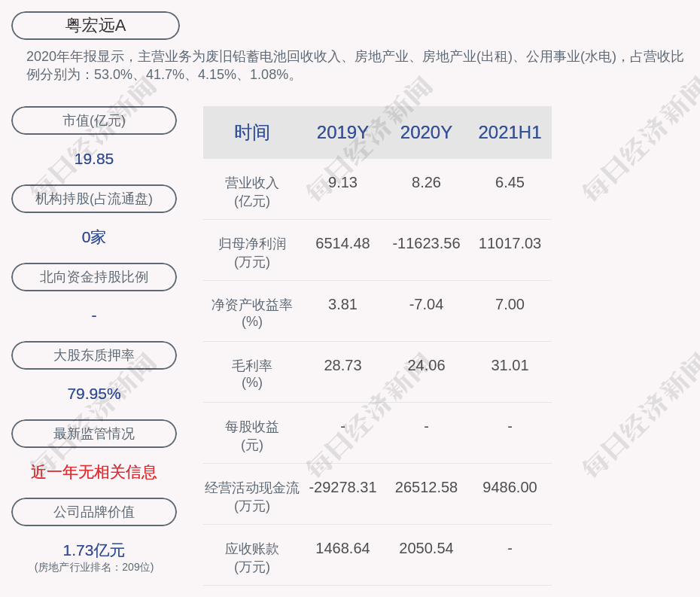The height and width of the screenshot is (597, 700).
Task: Select the 31.01 gross margin cell
Action: coord(510,366)
